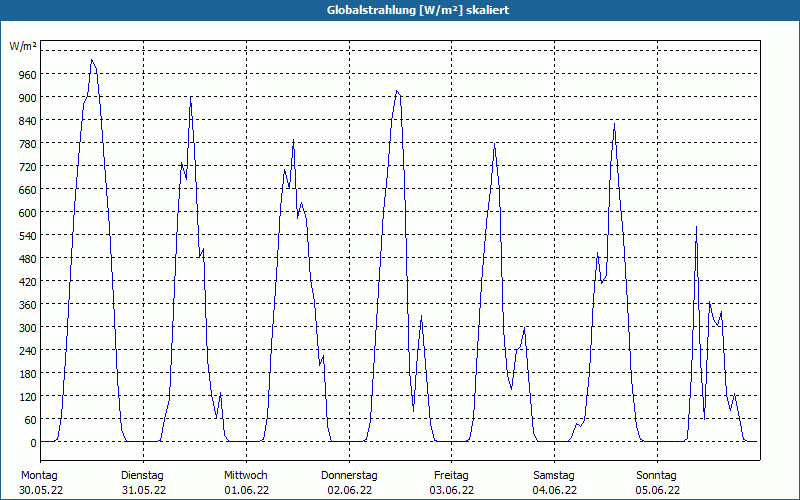Click Monday's radiation peak near 1000 W/m²
This screenshot has width=800, height=500.
click(92, 60)
